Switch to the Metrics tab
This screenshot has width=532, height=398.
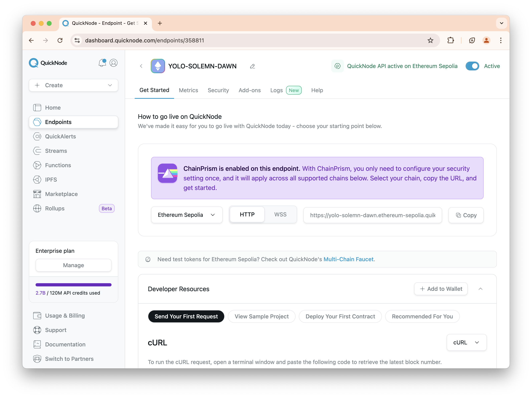pos(188,90)
